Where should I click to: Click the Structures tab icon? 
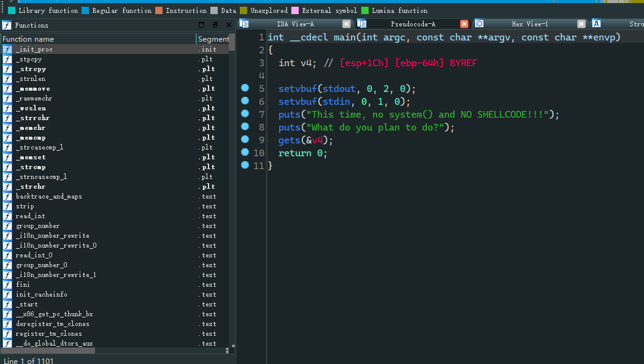596,24
